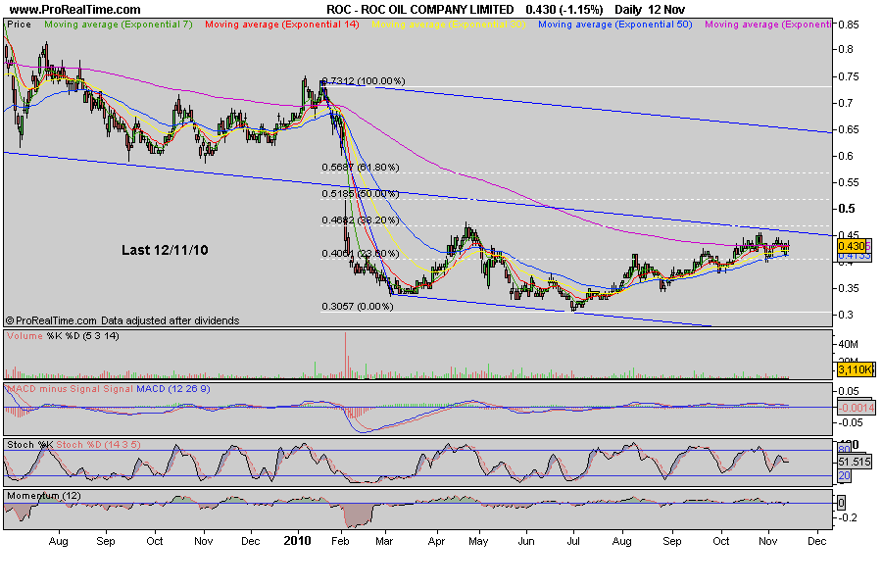This screenshot has width=882, height=588.
Task: Click the Volume panel label
Action: 24,336
